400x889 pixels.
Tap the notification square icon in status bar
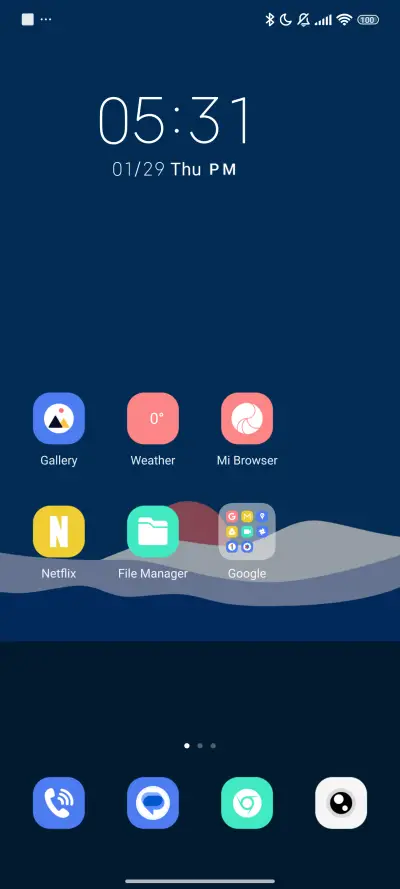(27, 20)
